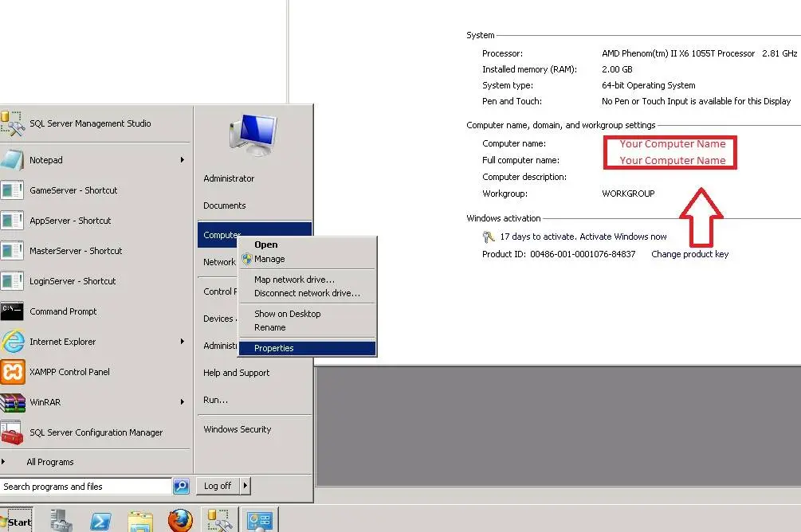Expand WinRAR submenu arrow

[183, 402]
